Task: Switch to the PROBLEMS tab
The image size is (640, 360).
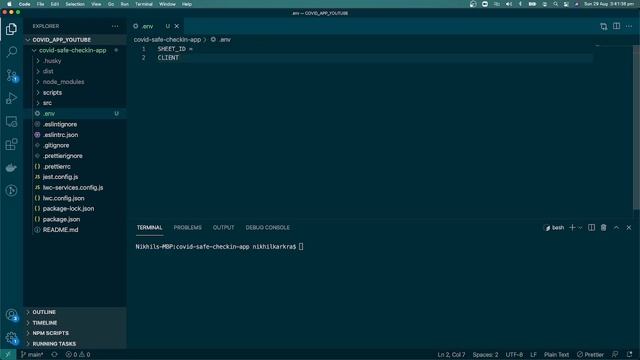Action: pyautogui.click(x=188, y=227)
